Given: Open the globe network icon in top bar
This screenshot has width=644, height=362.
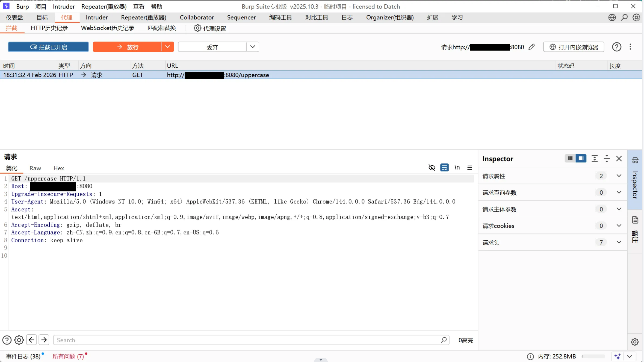Looking at the screenshot, I should point(612,17).
